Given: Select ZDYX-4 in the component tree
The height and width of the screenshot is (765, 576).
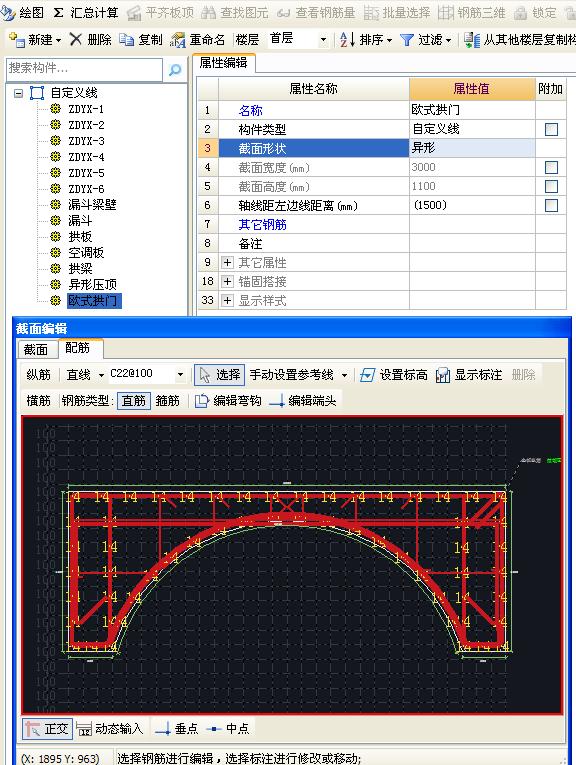Looking at the screenshot, I should pos(86,157).
